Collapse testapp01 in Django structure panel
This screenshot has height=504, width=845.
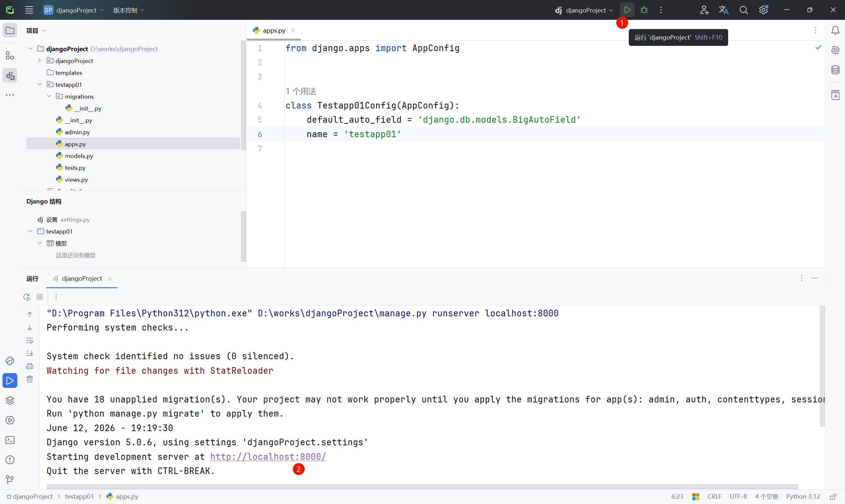30,231
